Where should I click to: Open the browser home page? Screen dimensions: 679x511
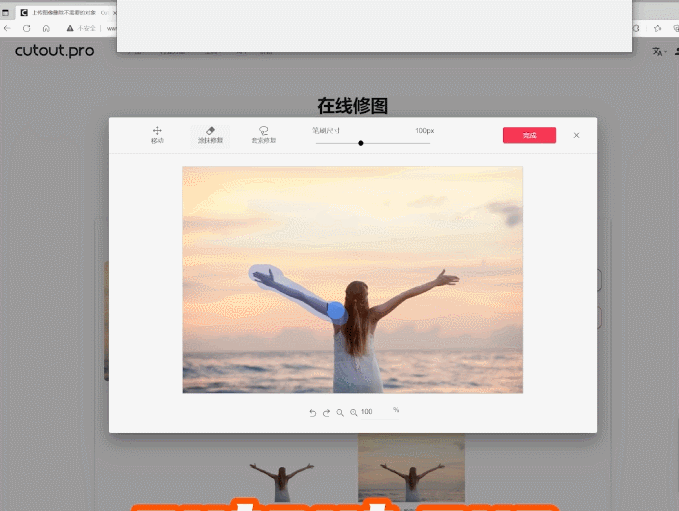pyautogui.click(x=46, y=28)
